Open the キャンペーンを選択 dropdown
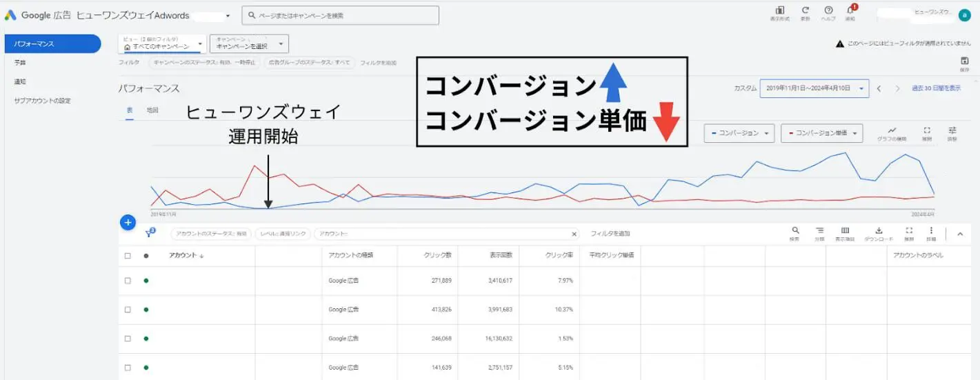Screen dimensions: 980x380 249,44
